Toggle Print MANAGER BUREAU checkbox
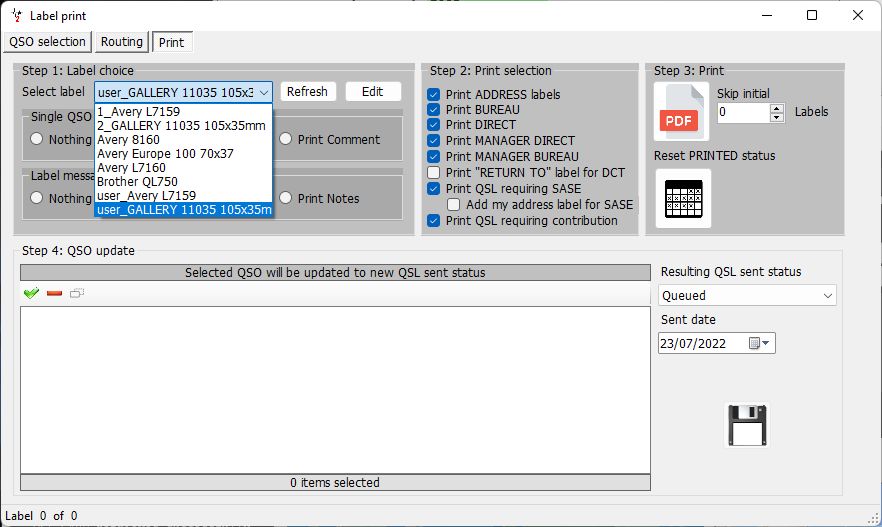Screen dimensions: 882x527 tap(433, 156)
